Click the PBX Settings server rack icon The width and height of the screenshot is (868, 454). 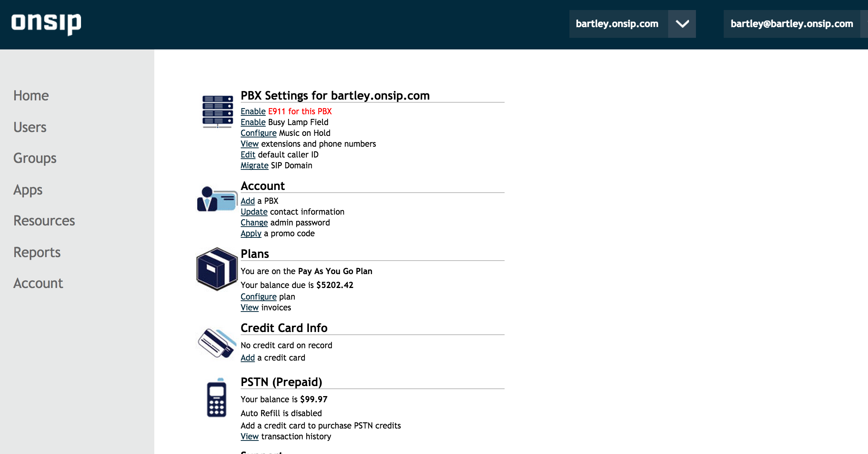coord(218,112)
